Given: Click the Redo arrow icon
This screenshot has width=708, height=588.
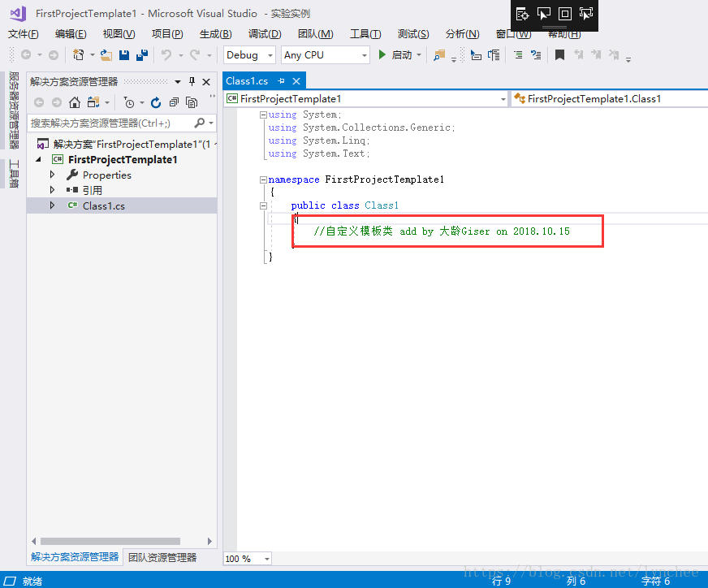Looking at the screenshot, I should point(195,55).
